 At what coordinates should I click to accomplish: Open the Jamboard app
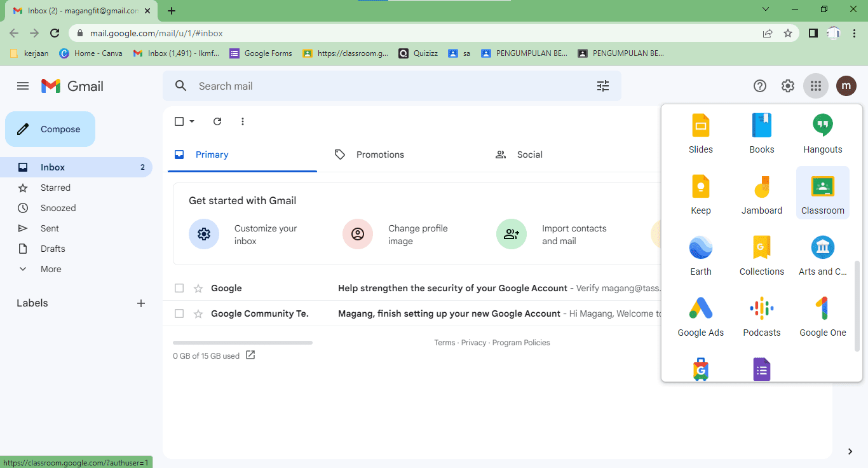(761, 193)
